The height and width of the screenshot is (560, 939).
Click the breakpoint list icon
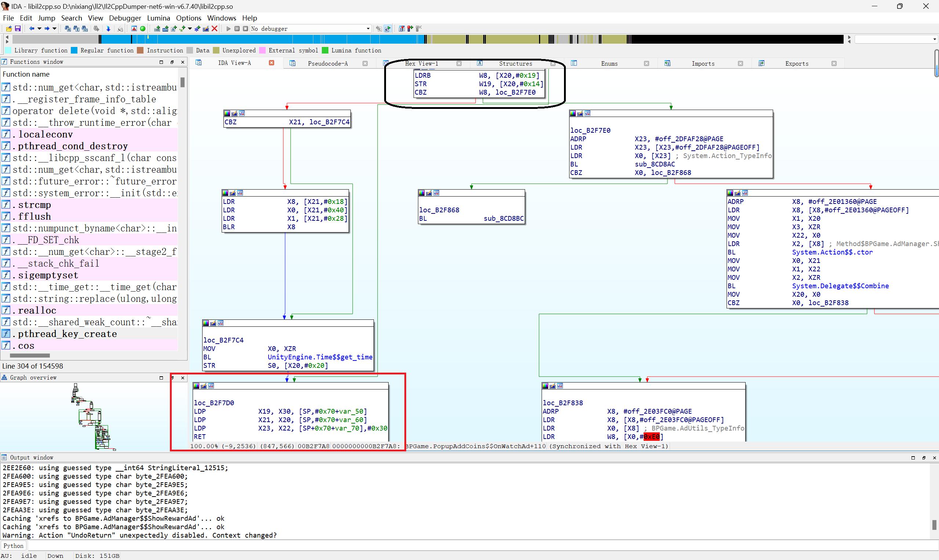[401, 29]
